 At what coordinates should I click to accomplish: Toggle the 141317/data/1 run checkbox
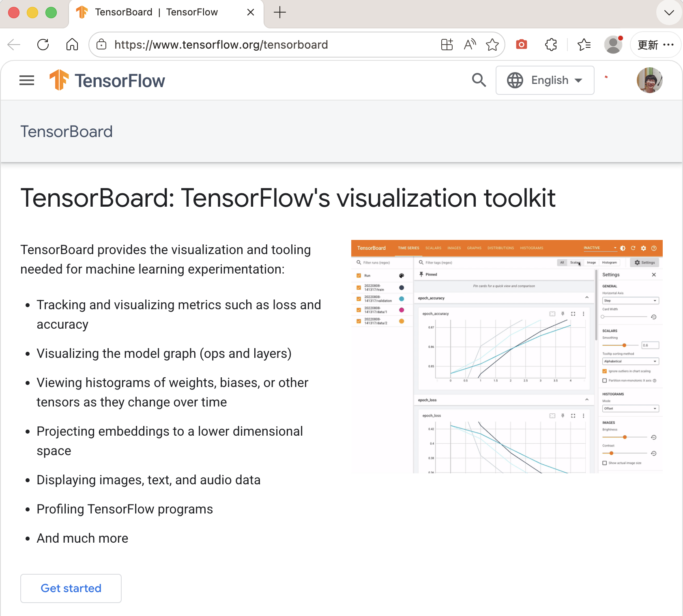click(359, 310)
